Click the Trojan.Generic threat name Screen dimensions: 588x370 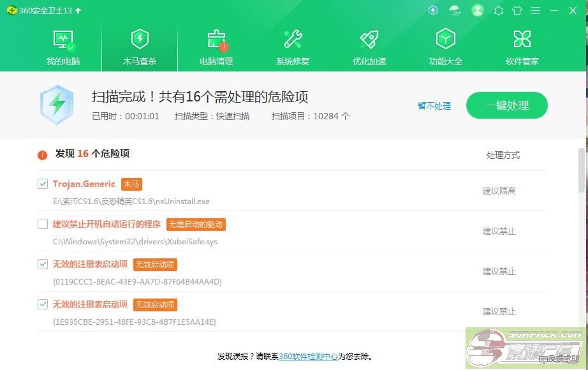[x=84, y=184]
